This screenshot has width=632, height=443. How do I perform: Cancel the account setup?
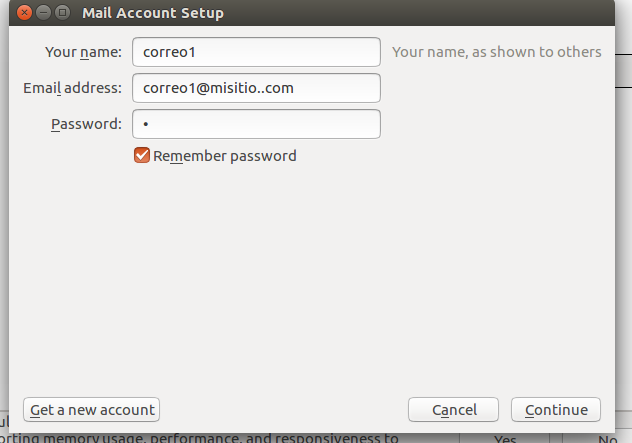coord(453,410)
